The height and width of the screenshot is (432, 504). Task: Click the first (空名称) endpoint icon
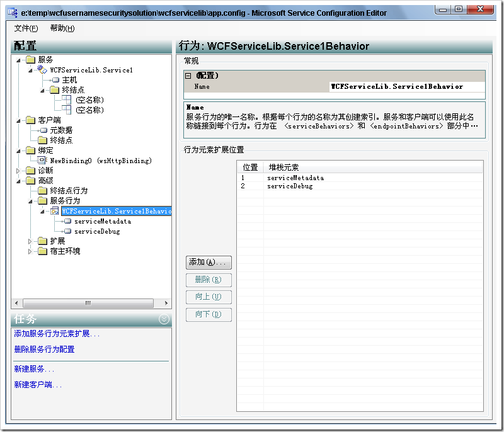tap(67, 100)
